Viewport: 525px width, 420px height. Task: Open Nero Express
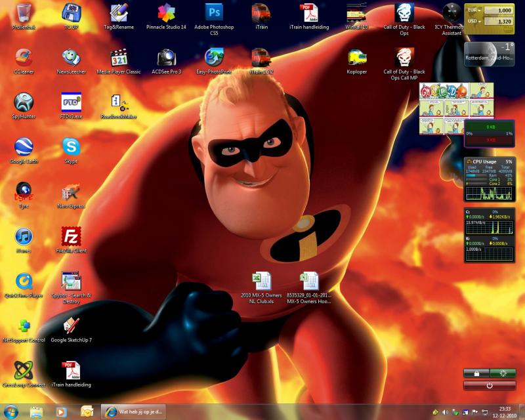72,196
